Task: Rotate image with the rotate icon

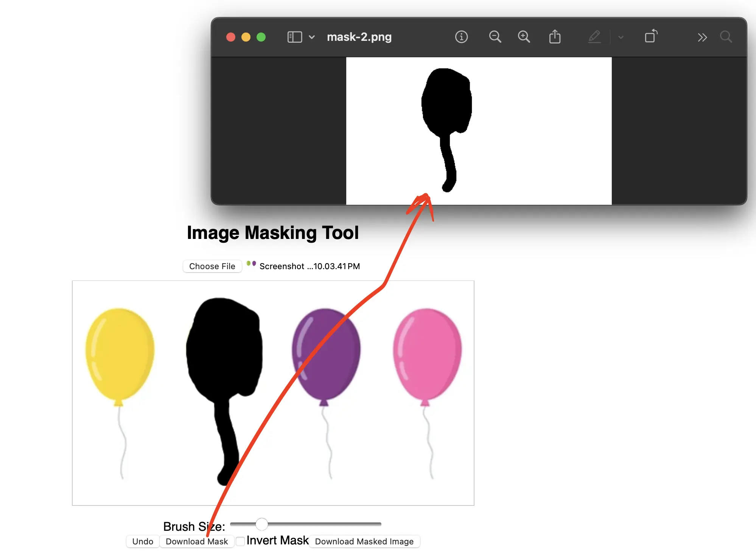Action: click(651, 37)
